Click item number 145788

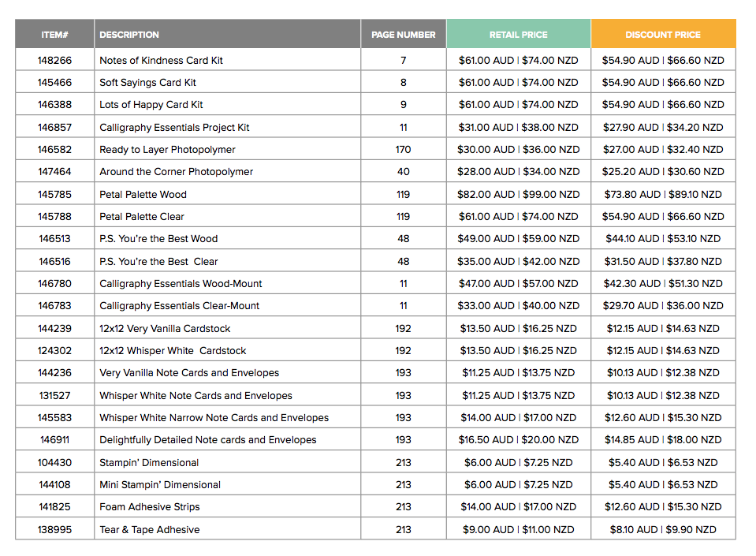(x=54, y=217)
